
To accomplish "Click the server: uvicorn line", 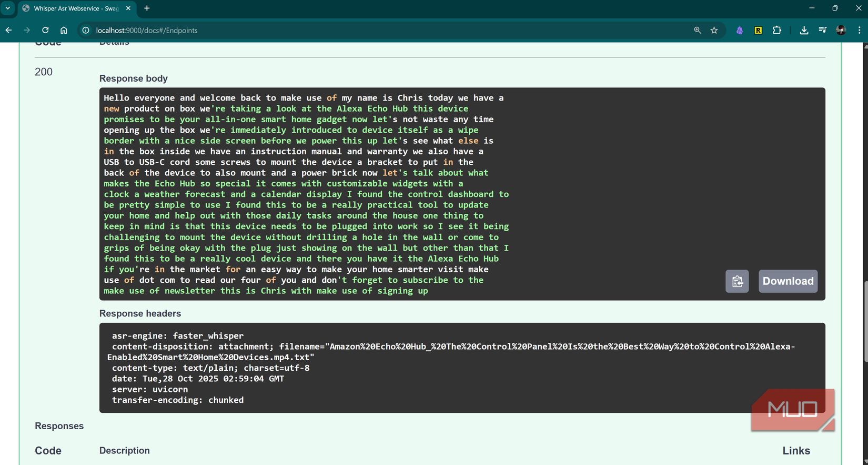I will tap(150, 390).
